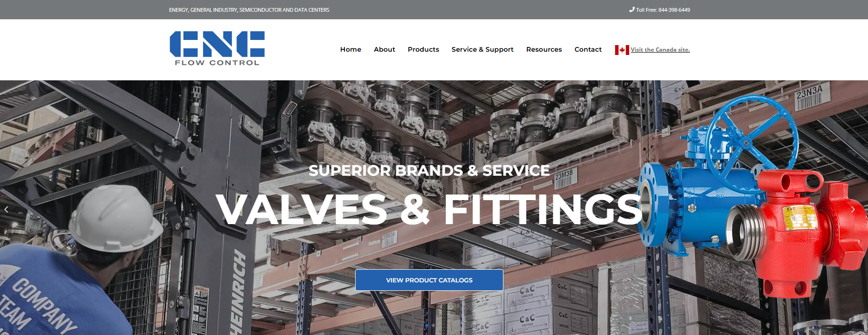Image resolution: width=868 pixels, height=335 pixels.
Task: Click the Canadian flag icon
Action: (622, 50)
